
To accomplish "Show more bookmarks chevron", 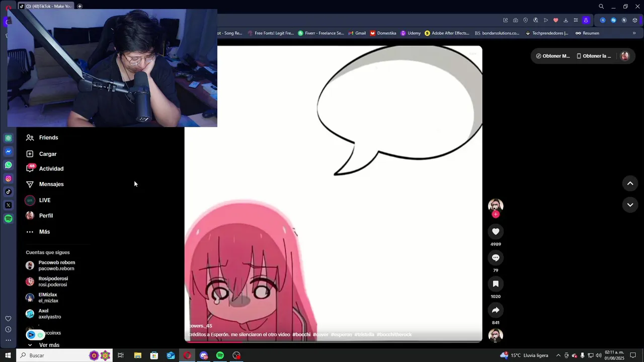I will coord(634,33).
